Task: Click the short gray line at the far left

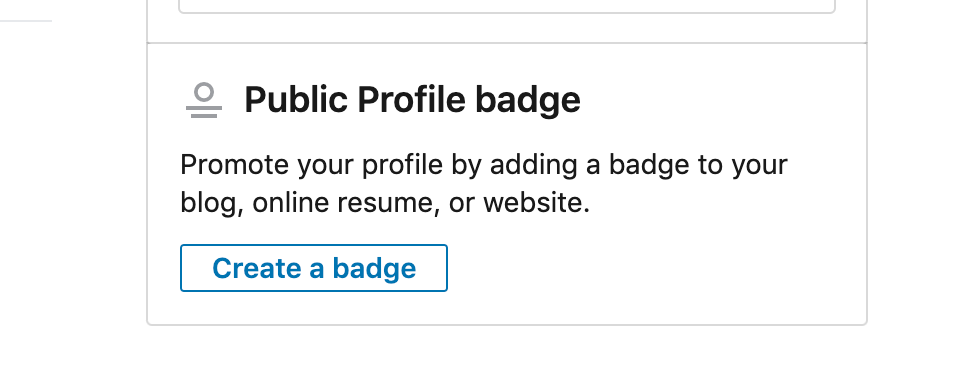Action: tap(26, 21)
